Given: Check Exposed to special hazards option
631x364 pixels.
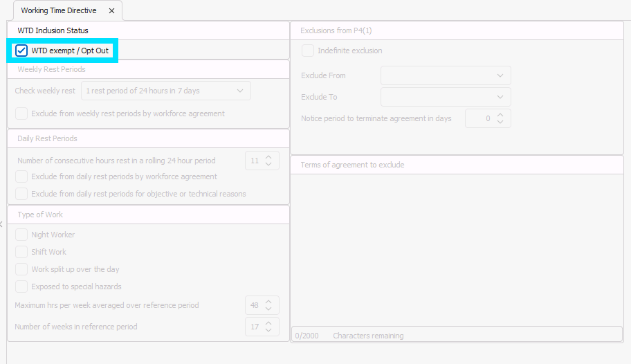Looking at the screenshot, I should tap(22, 286).
